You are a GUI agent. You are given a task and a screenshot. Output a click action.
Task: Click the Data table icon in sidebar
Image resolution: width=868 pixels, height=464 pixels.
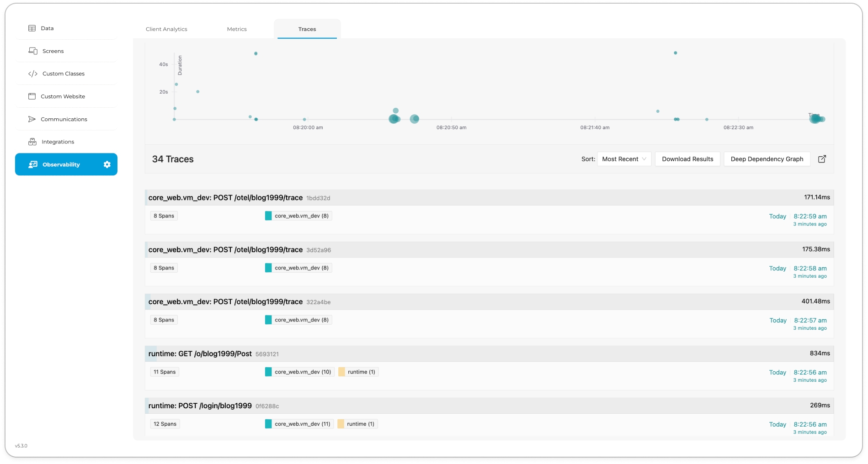pyautogui.click(x=32, y=28)
